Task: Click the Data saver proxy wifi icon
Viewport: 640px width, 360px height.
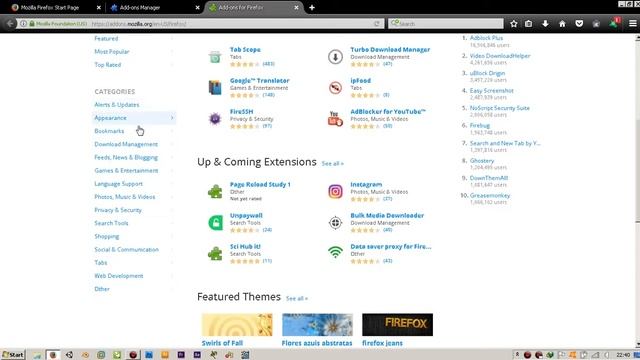Action: tap(335, 253)
